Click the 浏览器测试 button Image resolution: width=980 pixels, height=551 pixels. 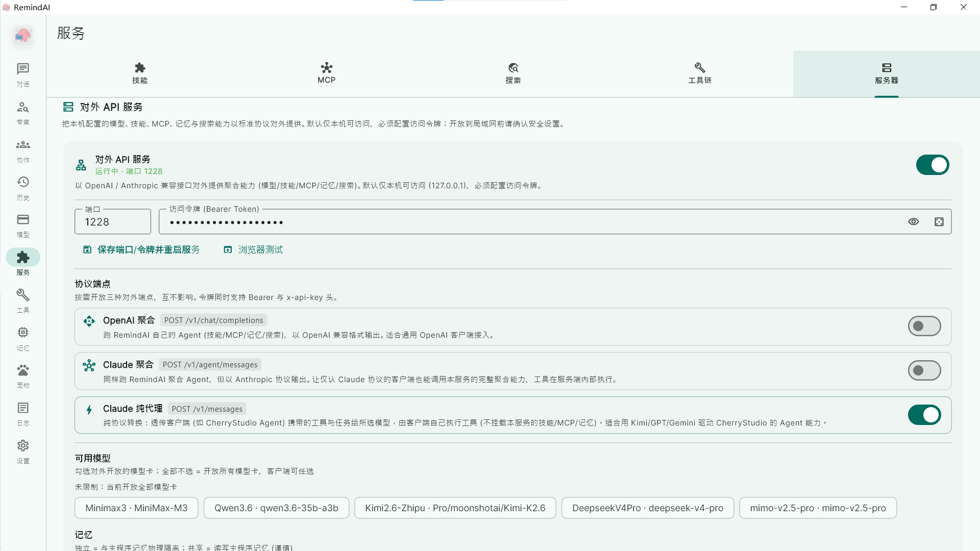coord(253,249)
